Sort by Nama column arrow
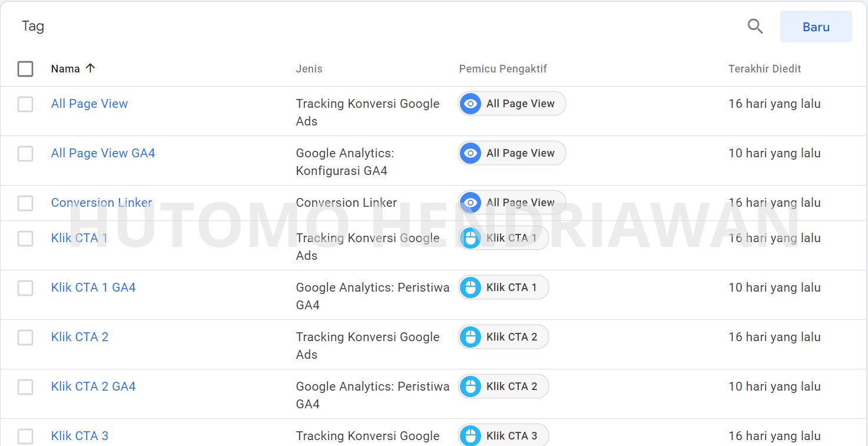The height and width of the screenshot is (446, 868). 90,68
